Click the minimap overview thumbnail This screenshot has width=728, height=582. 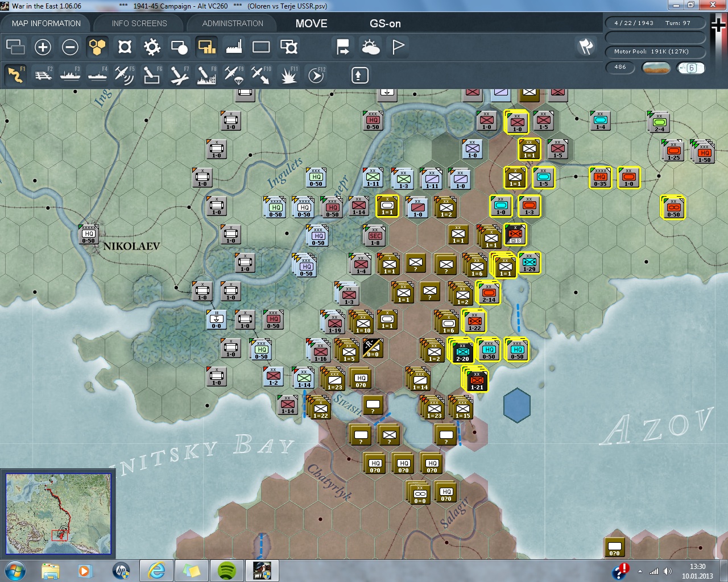click(58, 514)
